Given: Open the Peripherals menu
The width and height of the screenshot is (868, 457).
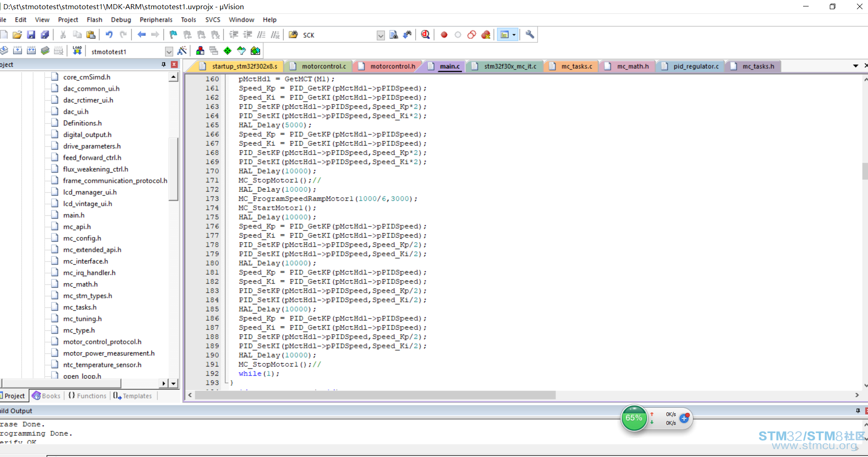Looking at the screenshot, I should coord(156,20).
